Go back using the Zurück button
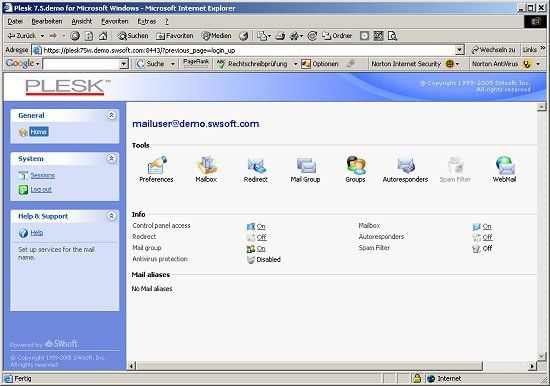The height and width of the screenshot is (386, 550). tap(22, 36)
